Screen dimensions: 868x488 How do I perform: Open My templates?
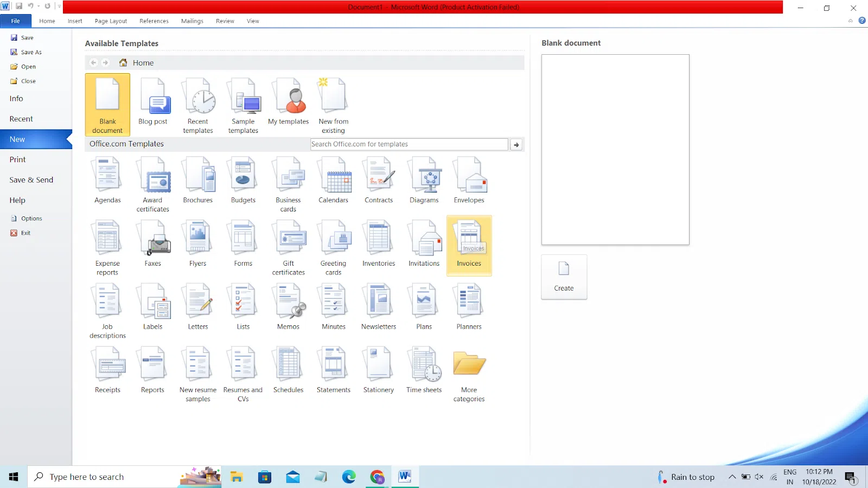tap(288, 102)
